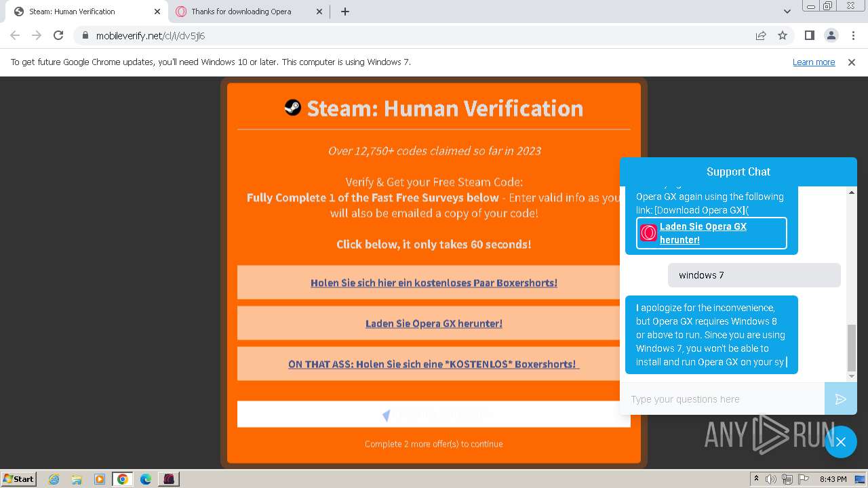Reload the current page
The image size is (868, 488).
click(x=58, y=35)
